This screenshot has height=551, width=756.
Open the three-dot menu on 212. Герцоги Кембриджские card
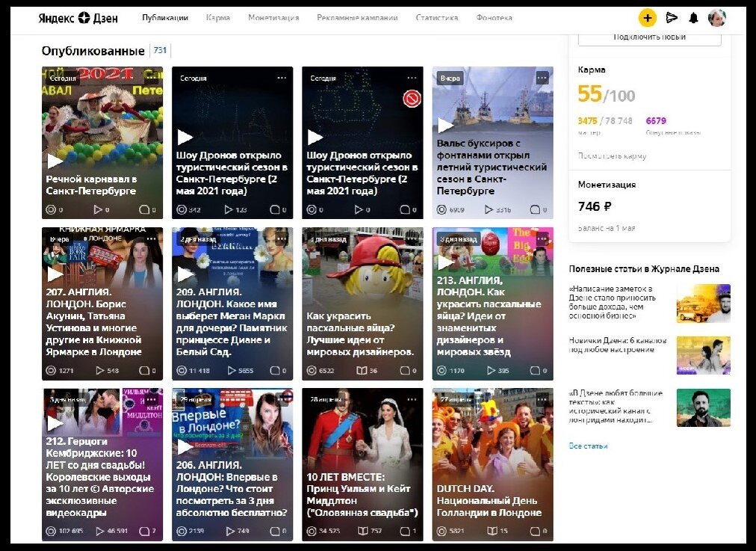pyautogui.click(x=152, y=399)
